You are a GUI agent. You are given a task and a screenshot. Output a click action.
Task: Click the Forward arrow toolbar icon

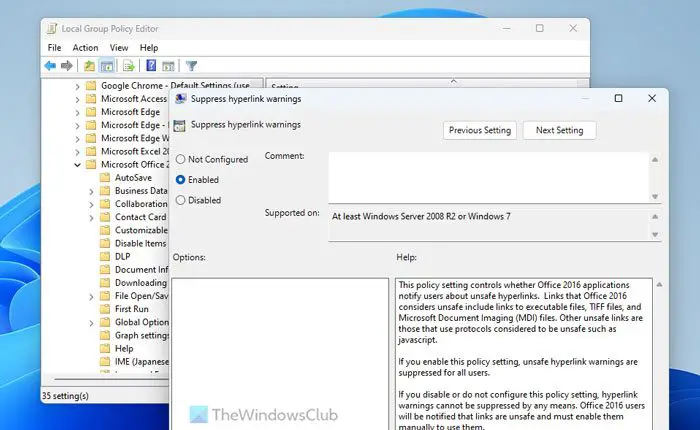67,66
